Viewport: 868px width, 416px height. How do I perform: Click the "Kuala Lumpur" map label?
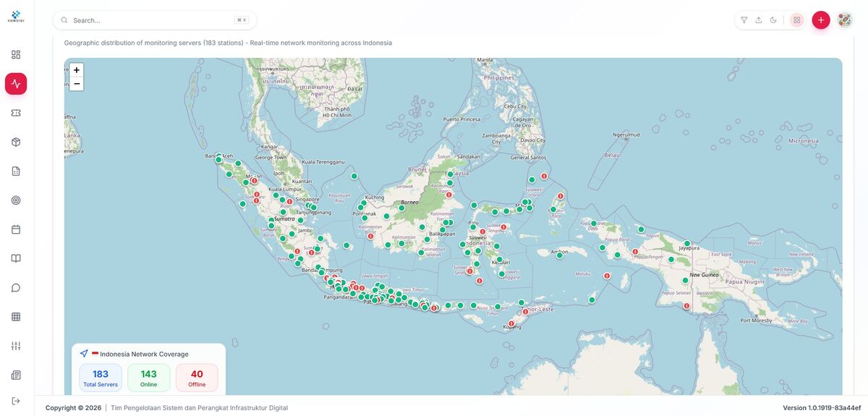coord(284,188)
